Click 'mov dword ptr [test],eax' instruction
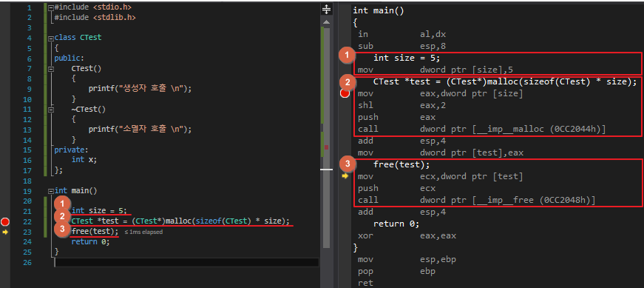Screen dimensions: 644x288 pyautogui.click(x=440, y=153)
